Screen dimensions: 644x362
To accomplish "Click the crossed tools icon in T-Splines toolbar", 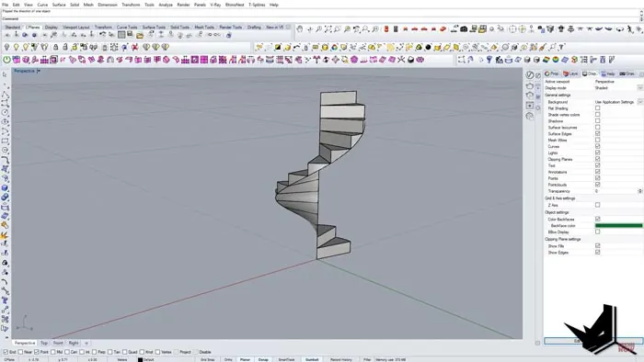I will click(x=401, y=60).
